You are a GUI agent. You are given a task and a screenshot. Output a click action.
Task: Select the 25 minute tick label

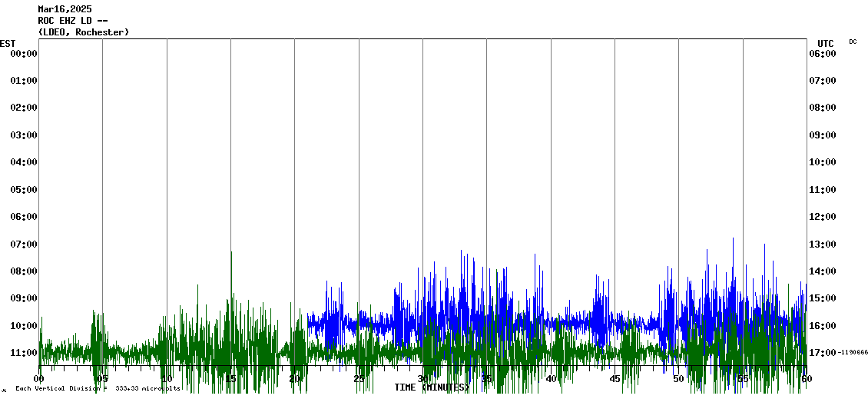359,379
